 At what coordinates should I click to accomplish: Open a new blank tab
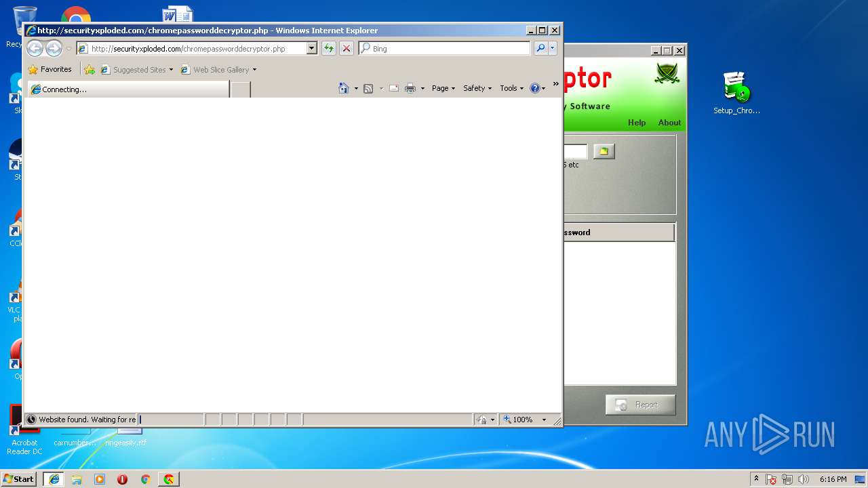click(x=241, y=89)
